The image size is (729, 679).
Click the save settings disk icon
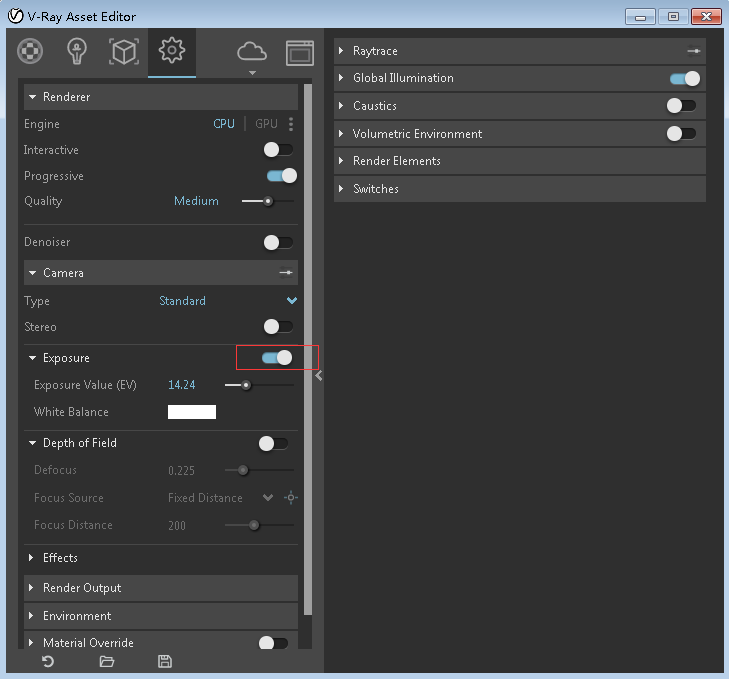(165, 661)
